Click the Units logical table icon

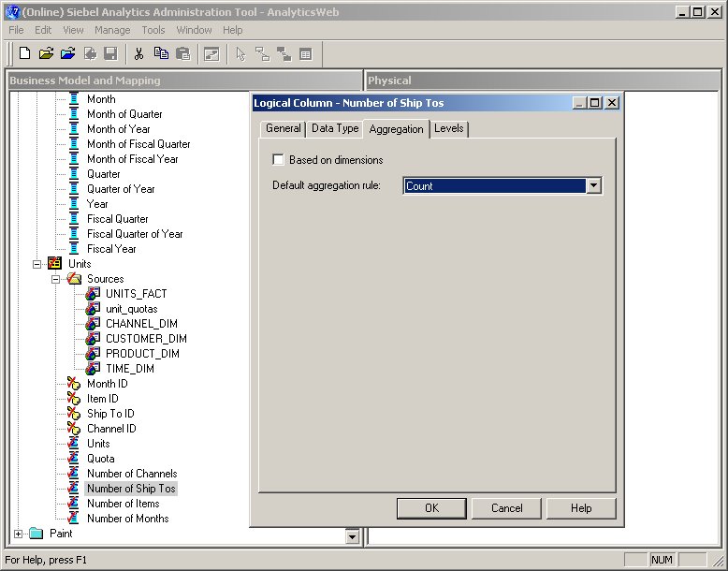[55, 263]
